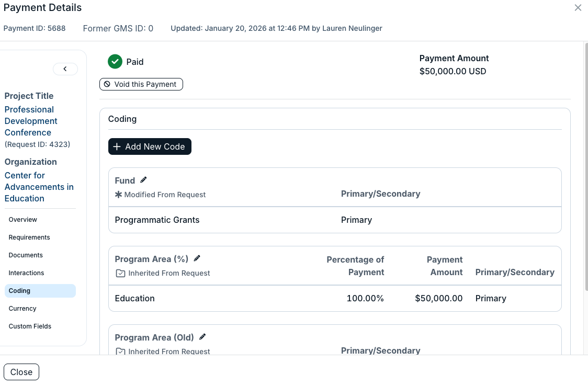Close the Payment Details dialog with X
588x385 pixels.
coord(578,7)
